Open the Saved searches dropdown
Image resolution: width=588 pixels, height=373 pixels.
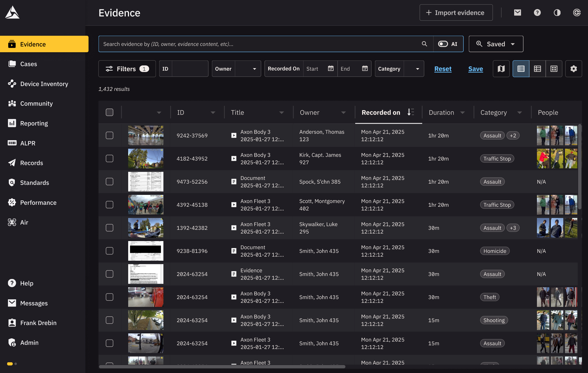tap(496, 44)
